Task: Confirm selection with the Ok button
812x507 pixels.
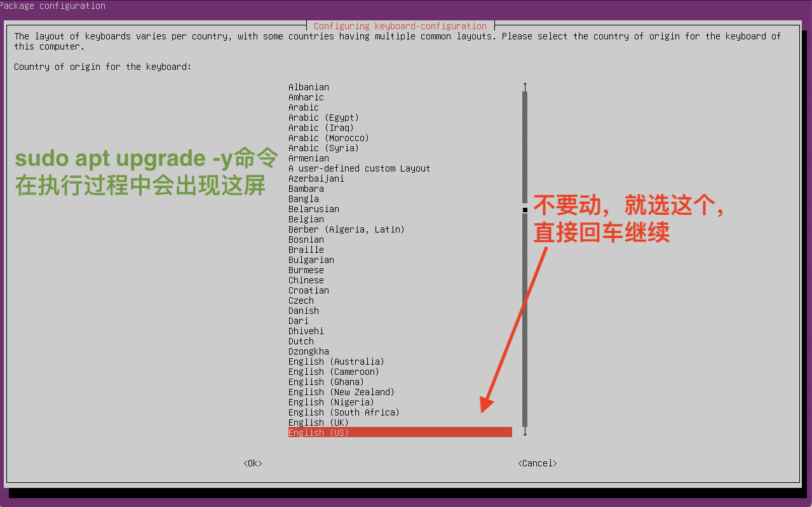Action: pos(253,463)
